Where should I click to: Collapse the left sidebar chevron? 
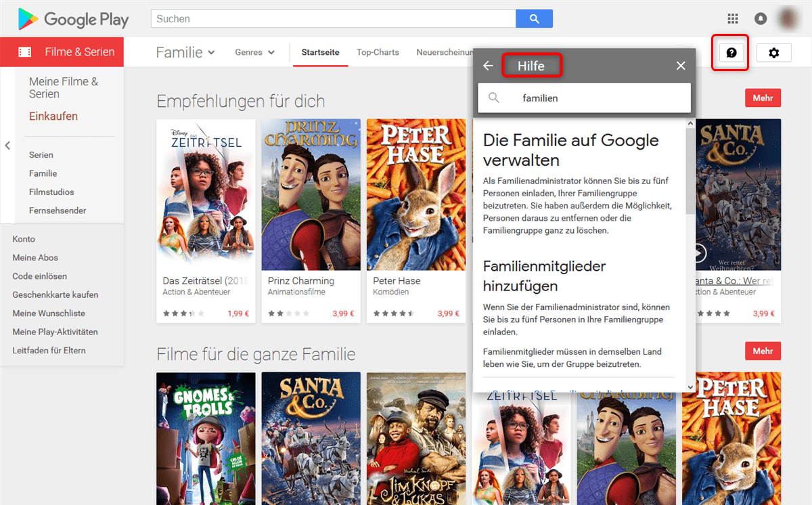click(x=7, y=146)
